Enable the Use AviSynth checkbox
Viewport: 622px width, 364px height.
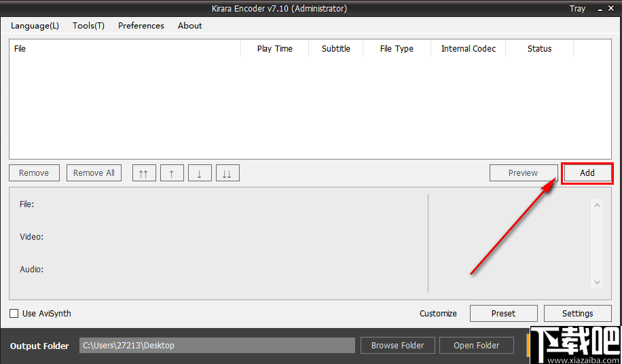pyautogui.click(x=14, y=313)
